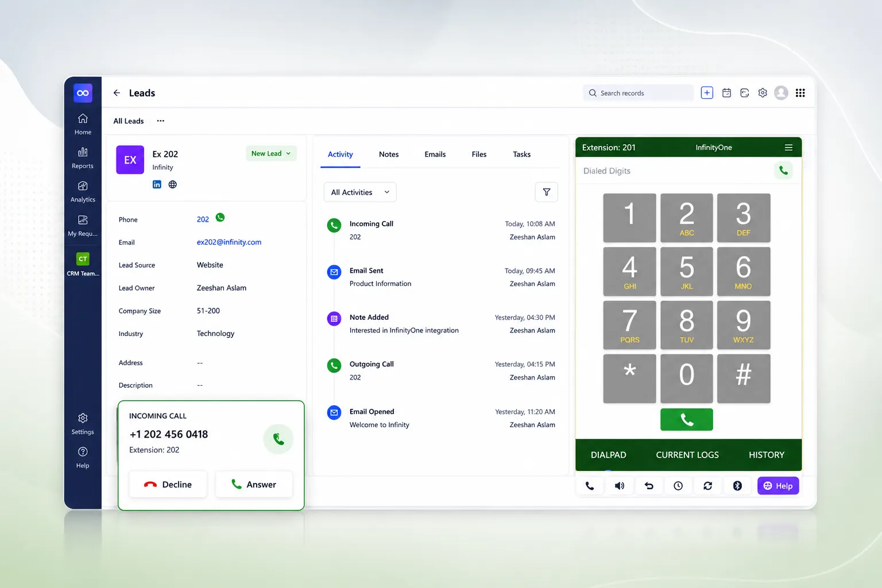Open the apps grid launcher
The width and height of the screenshot is (882, 588).
[x=800, y=92]
